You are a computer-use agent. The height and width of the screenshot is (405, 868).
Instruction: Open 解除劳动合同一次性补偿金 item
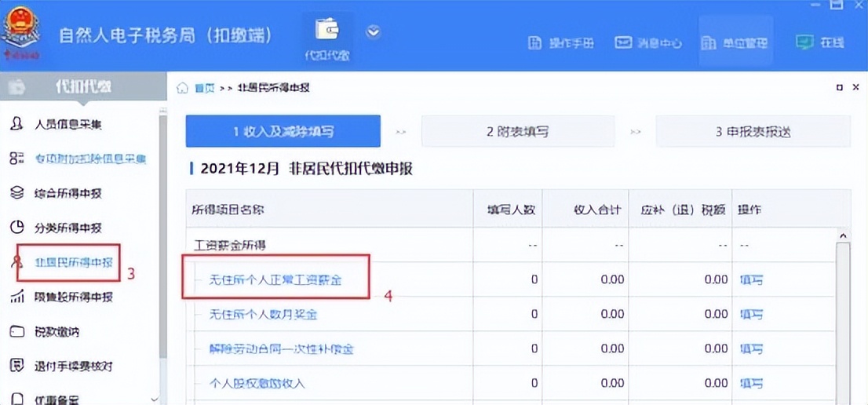(281, 349)
